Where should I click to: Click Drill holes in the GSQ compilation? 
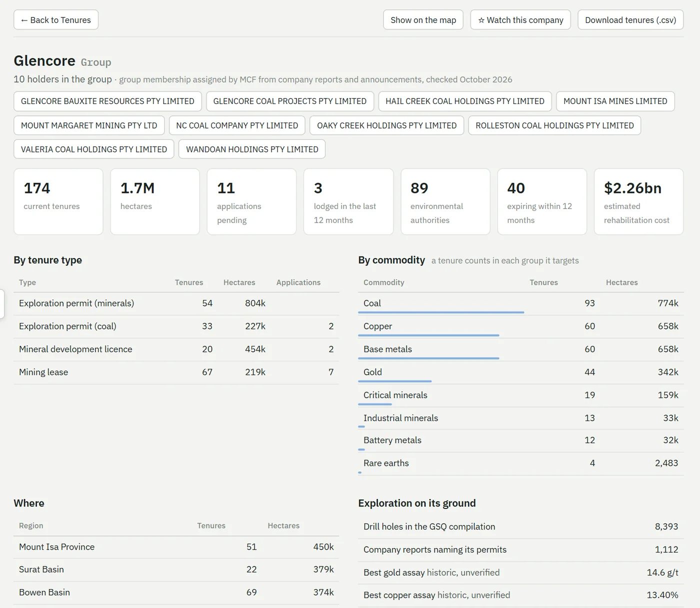click(521, 527)
